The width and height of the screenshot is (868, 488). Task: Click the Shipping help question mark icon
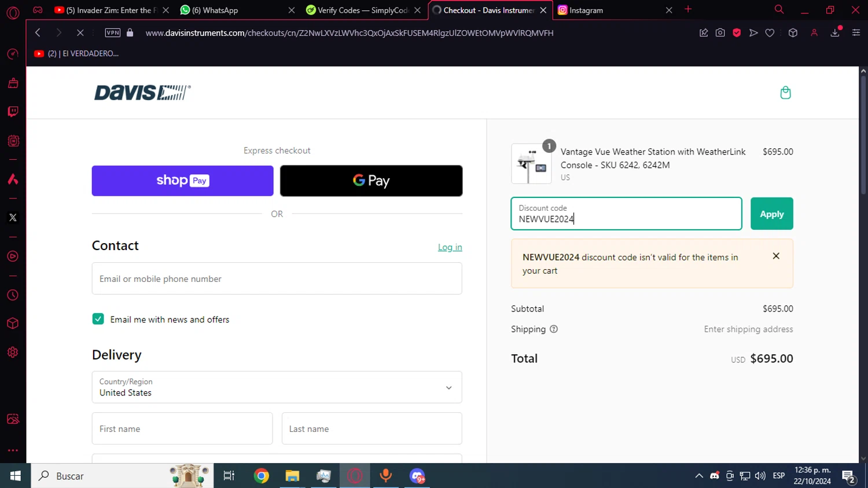pos(554,329)
